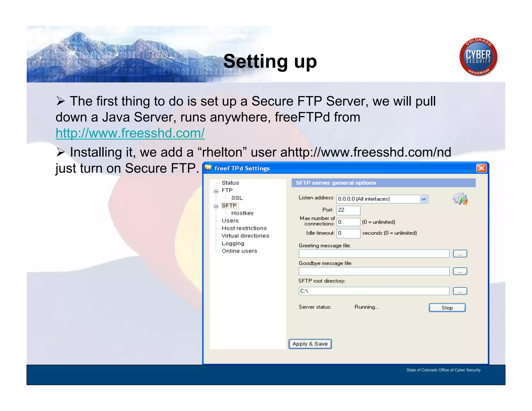Collapse the FTP tree node
The height and width of the screenshot is (411, 532).
216,191
